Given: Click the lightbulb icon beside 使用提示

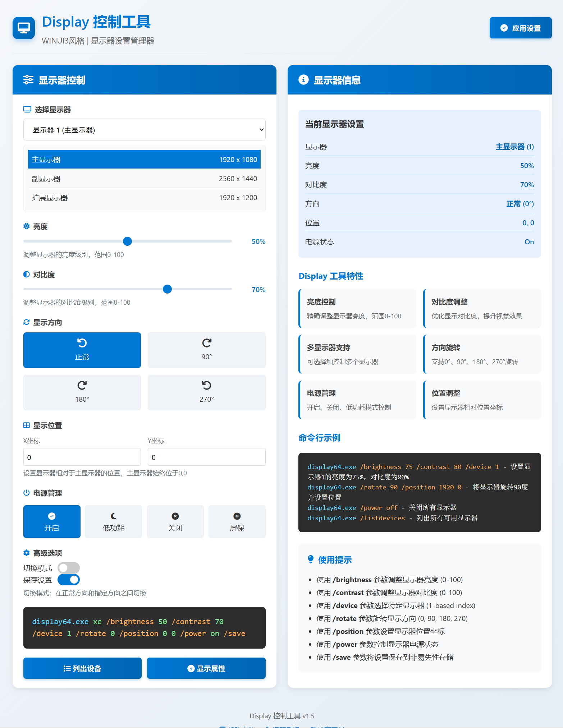Looking at the screenshot, I should click(x=311, y=559).
